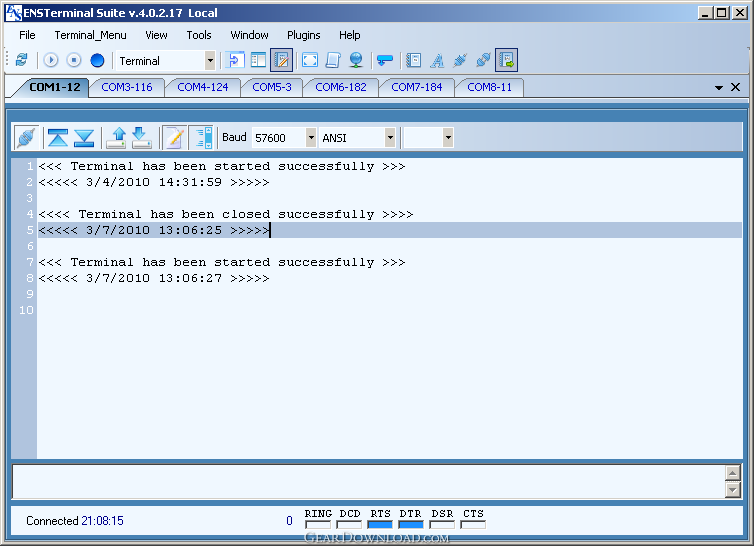Open the File menu
Viewport: 754px width, 546px height.
pyautogui.click(x=27, y=35)
